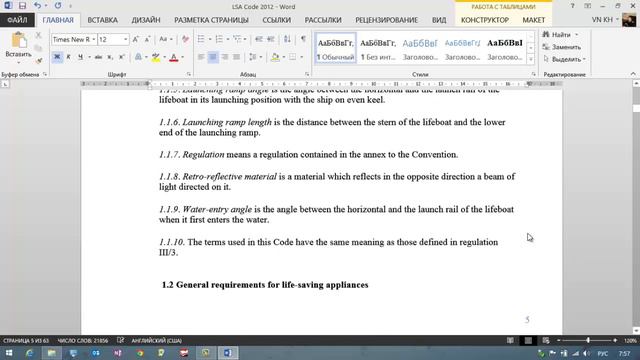Click the word count ЧИСЛО СЛОВ: 21856
The image size is (640, 360).
[x=83, y=340]
